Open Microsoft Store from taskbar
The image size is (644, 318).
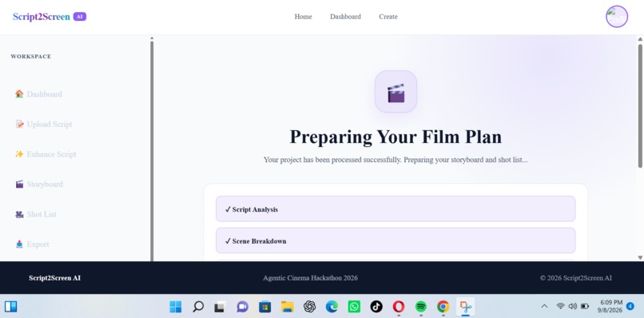click(265, 307)
